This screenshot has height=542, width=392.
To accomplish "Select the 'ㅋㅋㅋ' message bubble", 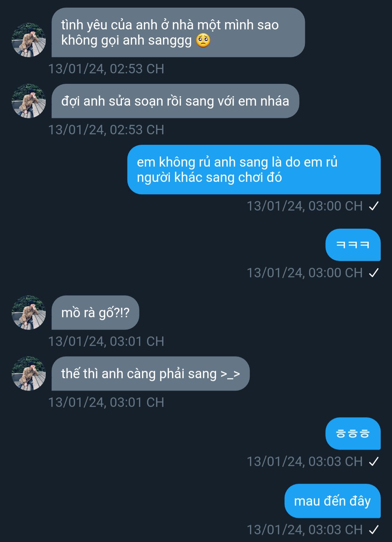I will (353, 245).
